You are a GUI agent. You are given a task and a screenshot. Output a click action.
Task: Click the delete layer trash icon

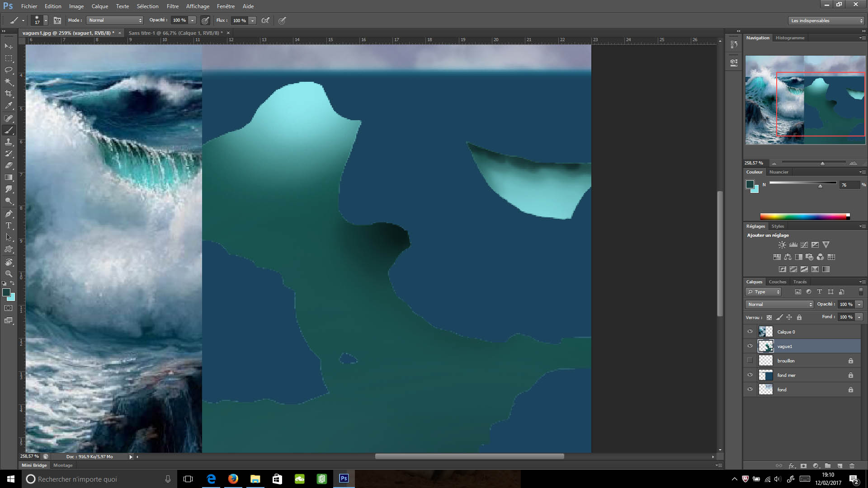coord(852,466)
